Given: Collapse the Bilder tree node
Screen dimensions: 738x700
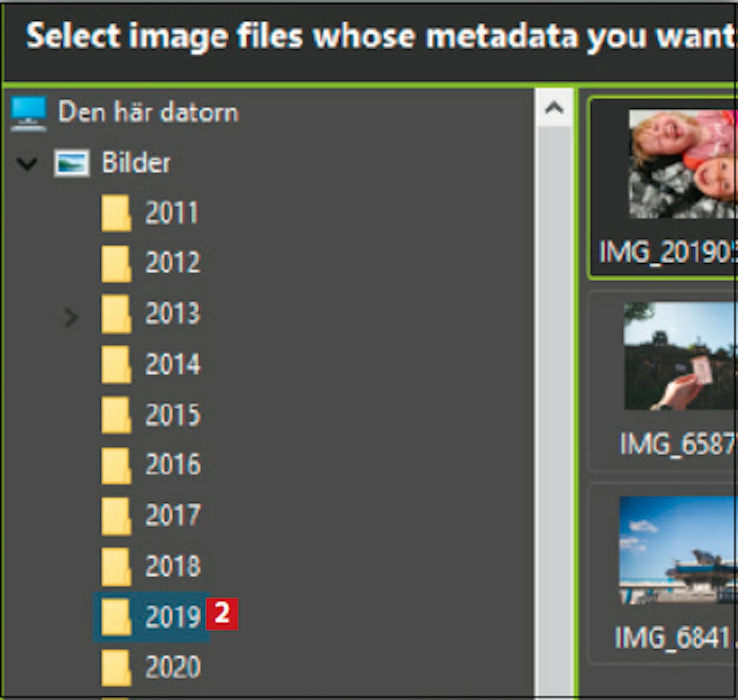Looking at the screenshot, I should (x=27, y=164).
